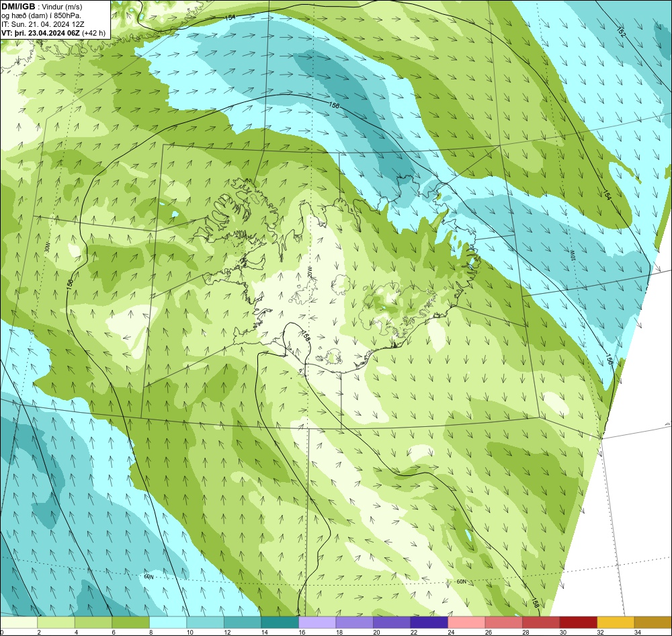Select the 18–20 m/s light purple swatch

click(354, 623)
